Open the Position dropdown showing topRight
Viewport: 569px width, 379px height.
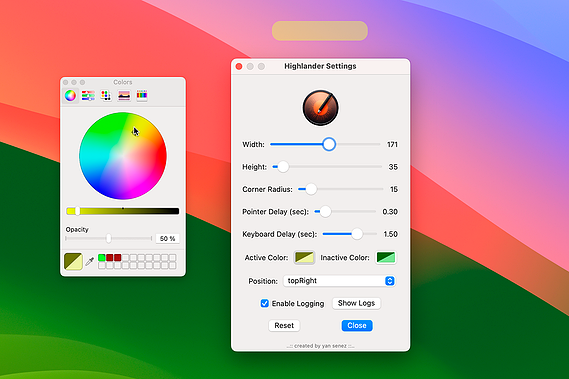tap(339, 281)
